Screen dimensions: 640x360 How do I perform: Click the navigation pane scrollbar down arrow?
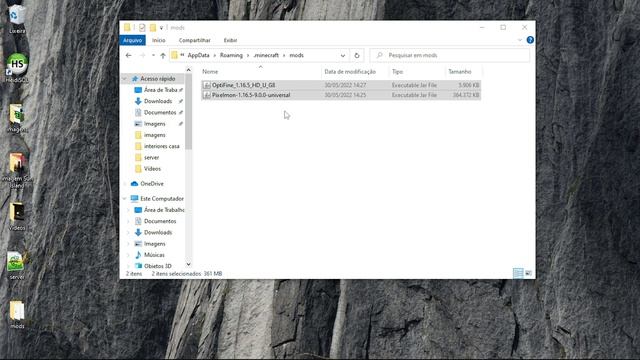tap(188, 264)
